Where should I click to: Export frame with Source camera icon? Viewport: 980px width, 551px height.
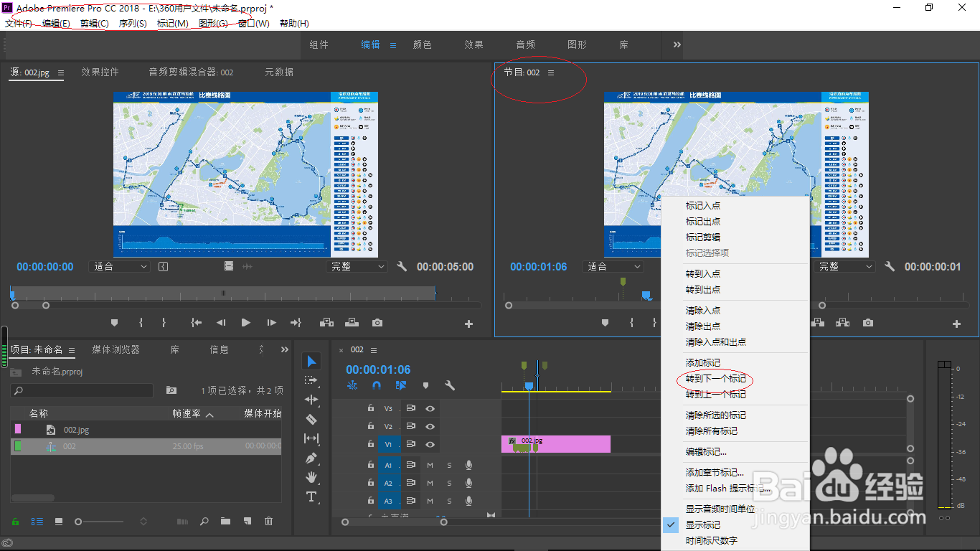[377, 323]
